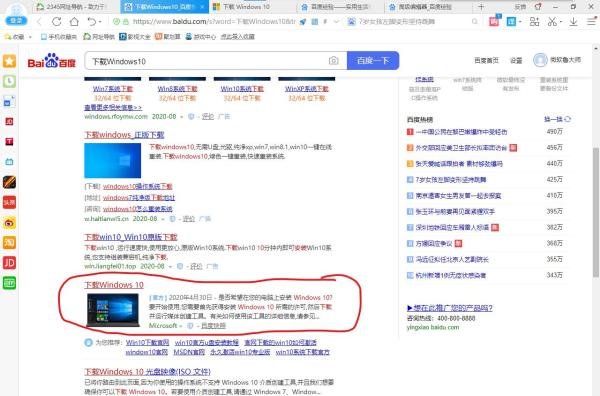
Task: Open the 百度快照 cached page link
Action: pyautogui.click(x=214, y=326)
